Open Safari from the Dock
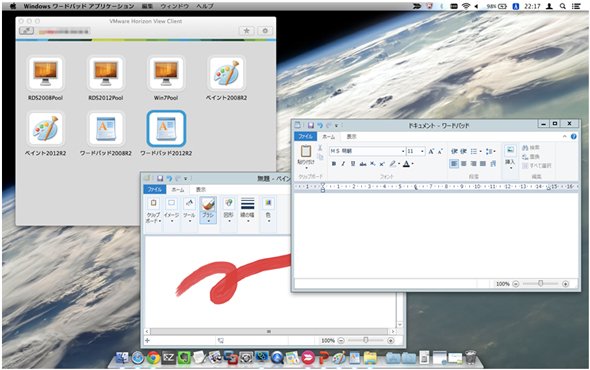 [138, 358]
